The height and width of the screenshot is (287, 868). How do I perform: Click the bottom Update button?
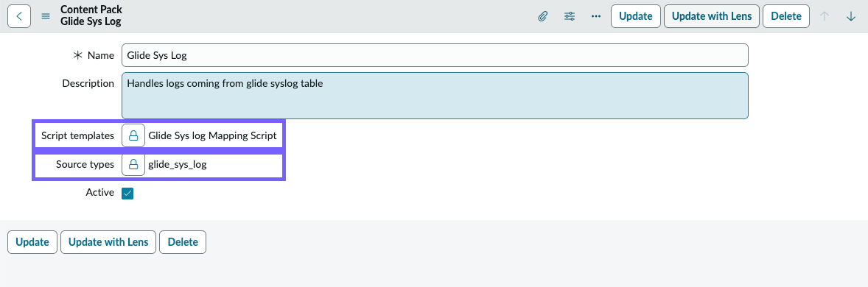(32, 242)
